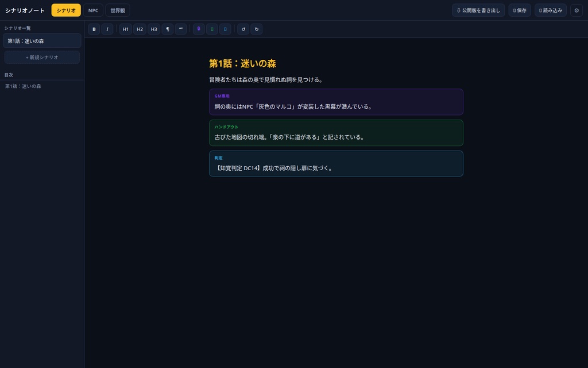This screenshot has width=588, height=368.
Task: Click シナリオノート app title
Action: click(x=25, y=10)
